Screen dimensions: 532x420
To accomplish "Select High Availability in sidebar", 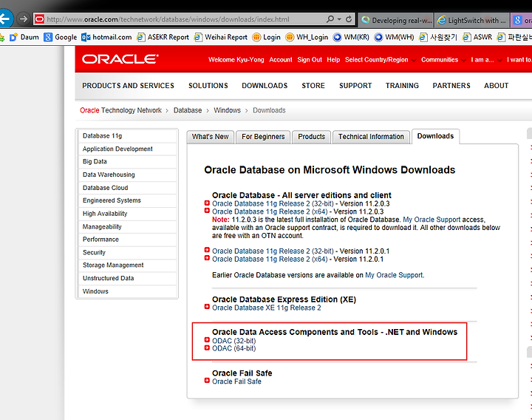I will (x=128, y=214).
